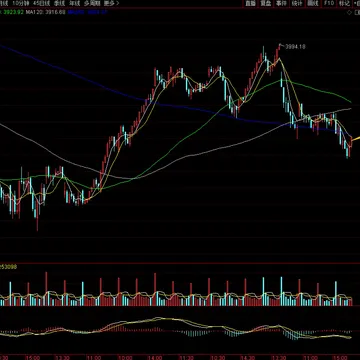
Task: Open the 多周期 multi-period tab
Action: point(92,3)
